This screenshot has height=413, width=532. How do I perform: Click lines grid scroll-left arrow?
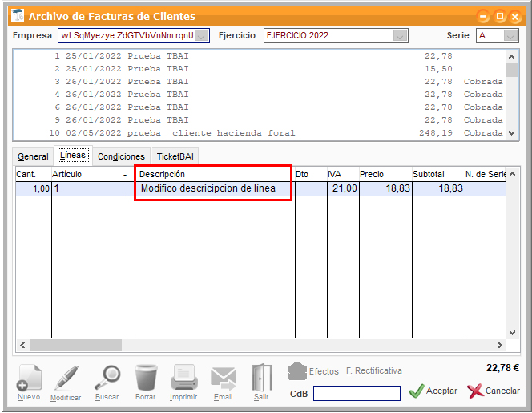(22, 346)
